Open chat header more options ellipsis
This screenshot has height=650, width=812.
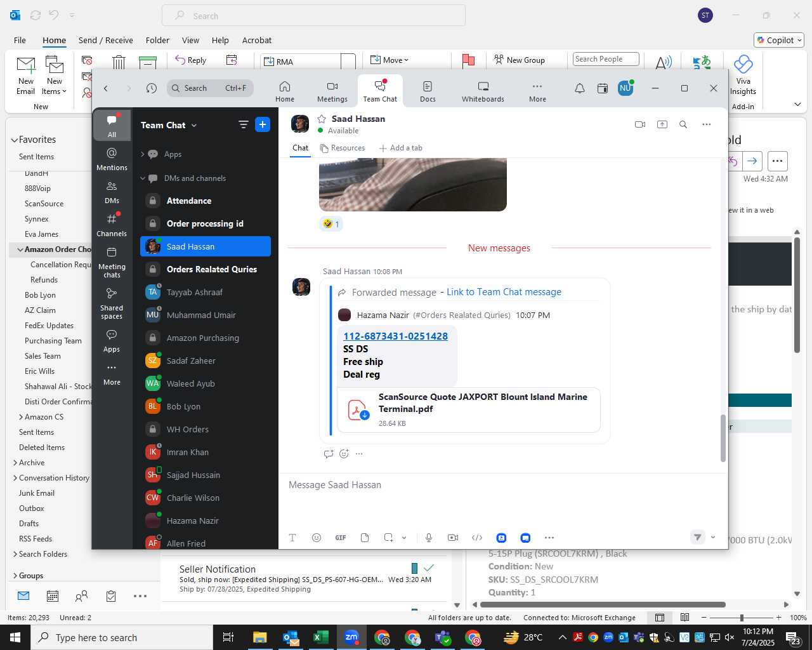707,124
